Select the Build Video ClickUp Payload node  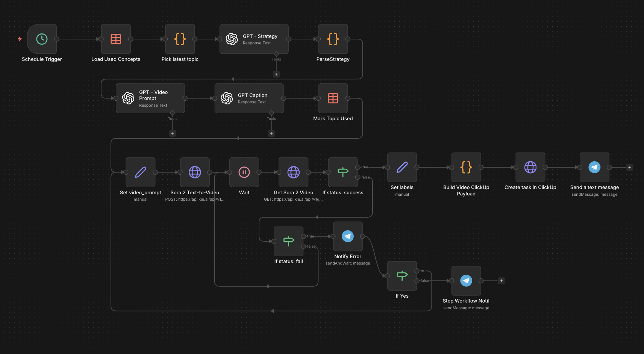466,167
